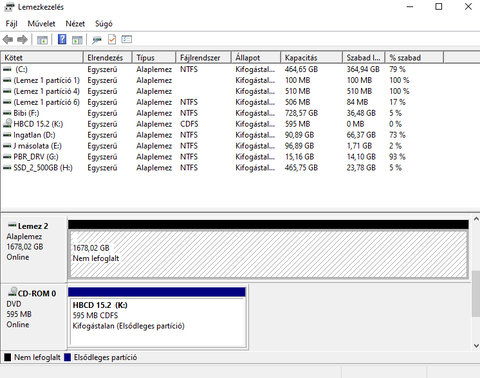
Task: Sort by the Fájlrendszer column header
Action: point(204,57)
